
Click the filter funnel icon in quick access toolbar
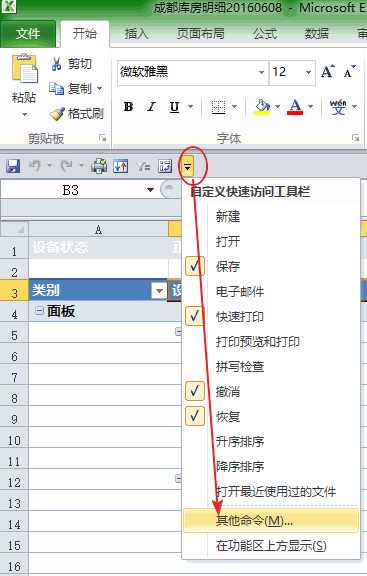[x=143, y=166]
